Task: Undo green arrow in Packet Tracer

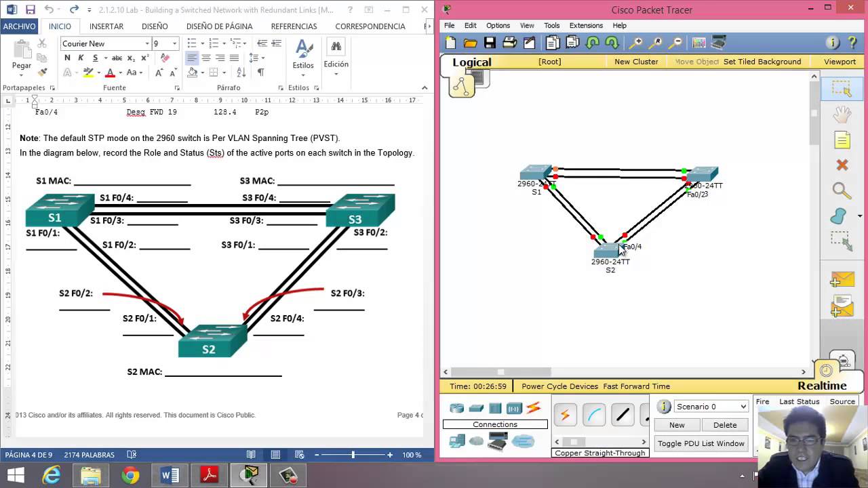Action: pyautogui.click(x=592, y=43)
